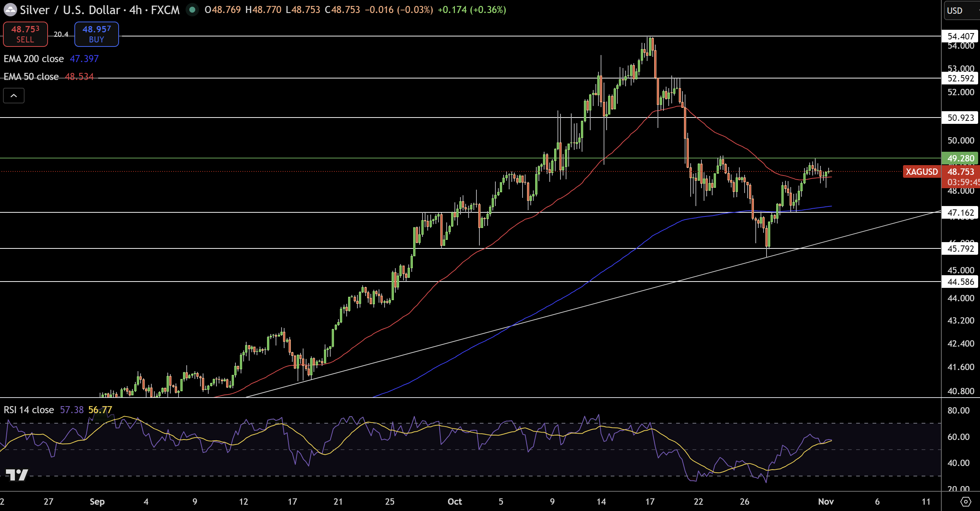Click the green real-time data status dot
Viewport: 980px width, 511px height.
coord(193,10)
